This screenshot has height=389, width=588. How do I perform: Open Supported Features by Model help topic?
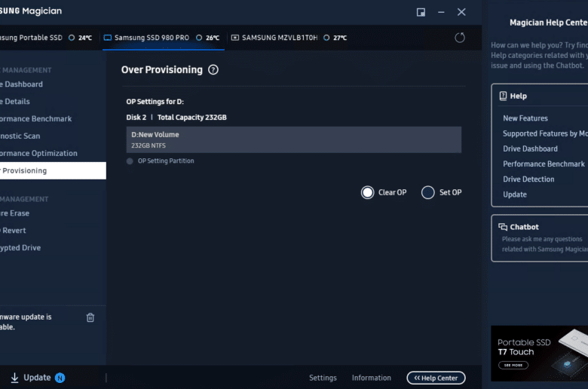[x=545, y=133]
